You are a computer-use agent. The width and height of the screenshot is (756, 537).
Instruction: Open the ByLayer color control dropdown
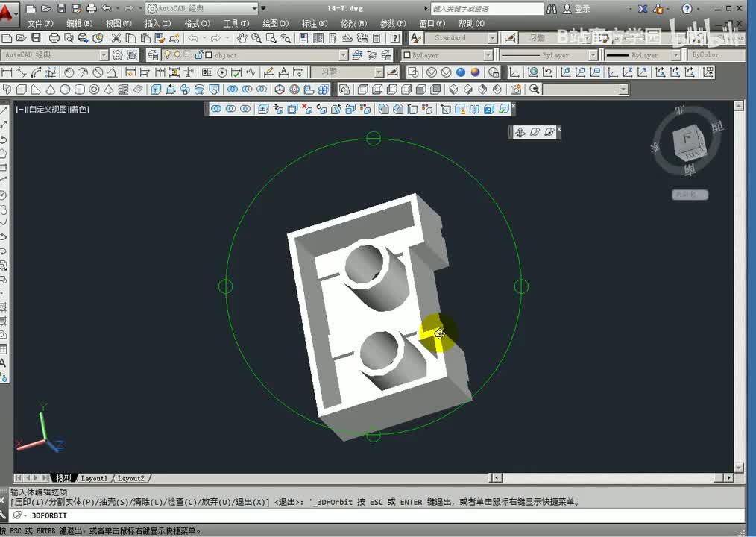(488, 55)
